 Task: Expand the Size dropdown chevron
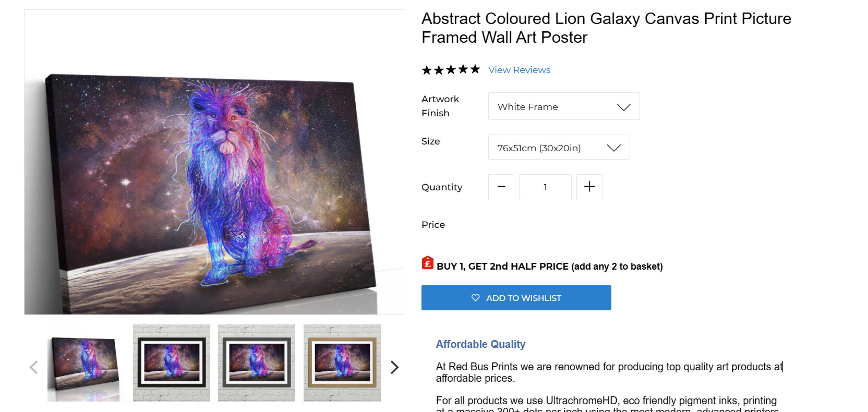[x=614, y=148]
